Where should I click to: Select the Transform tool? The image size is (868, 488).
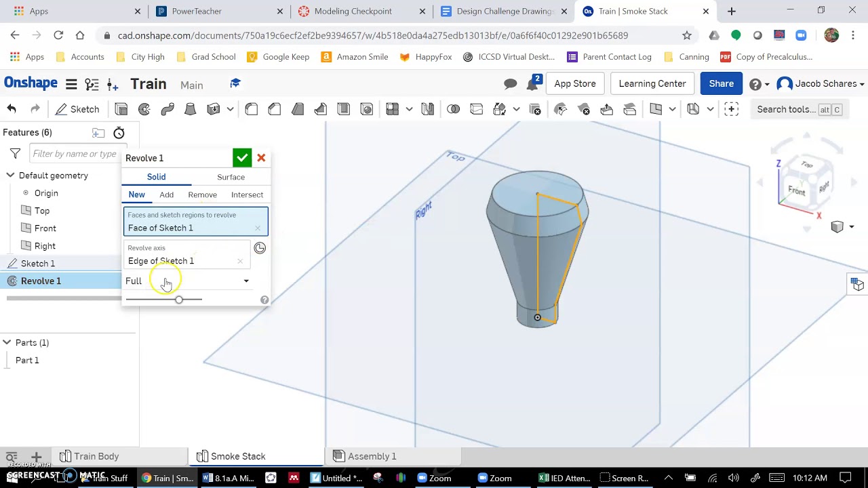click(x=500, y=109)
